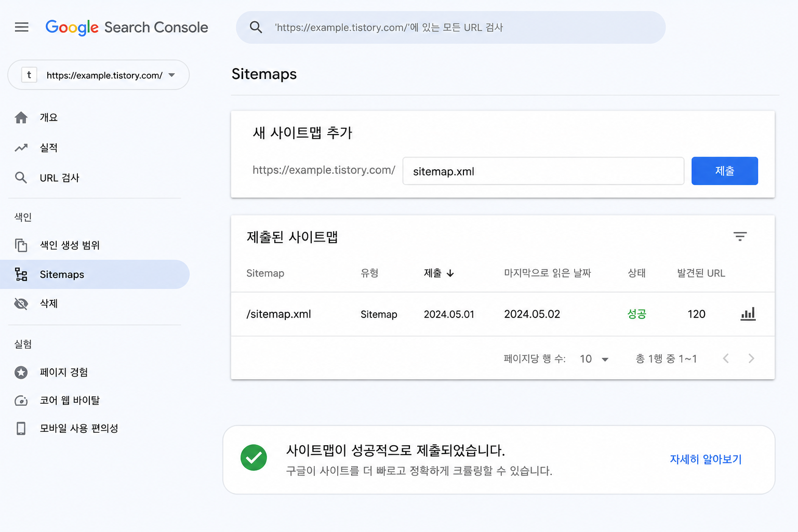The height and width of the screenshot is (532, 798).
Task: Click the star badge icon beside 페이지 경험
Action: tap(21, 372)
